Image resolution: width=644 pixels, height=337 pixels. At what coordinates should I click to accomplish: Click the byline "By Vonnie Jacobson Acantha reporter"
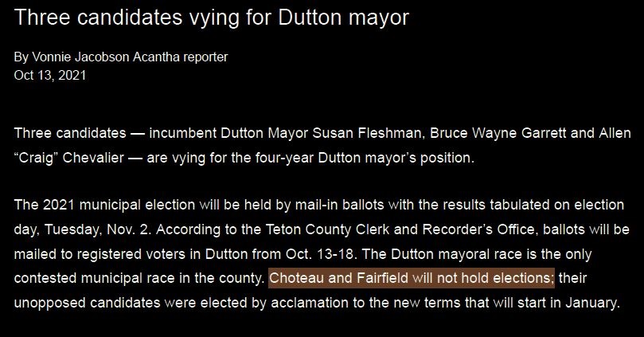(x=121, y=57)
